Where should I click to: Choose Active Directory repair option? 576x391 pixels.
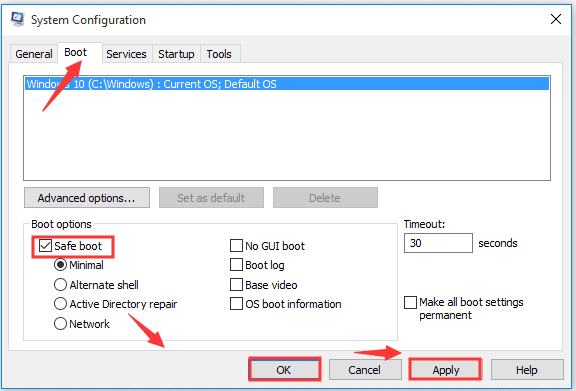tap(60, 304)
